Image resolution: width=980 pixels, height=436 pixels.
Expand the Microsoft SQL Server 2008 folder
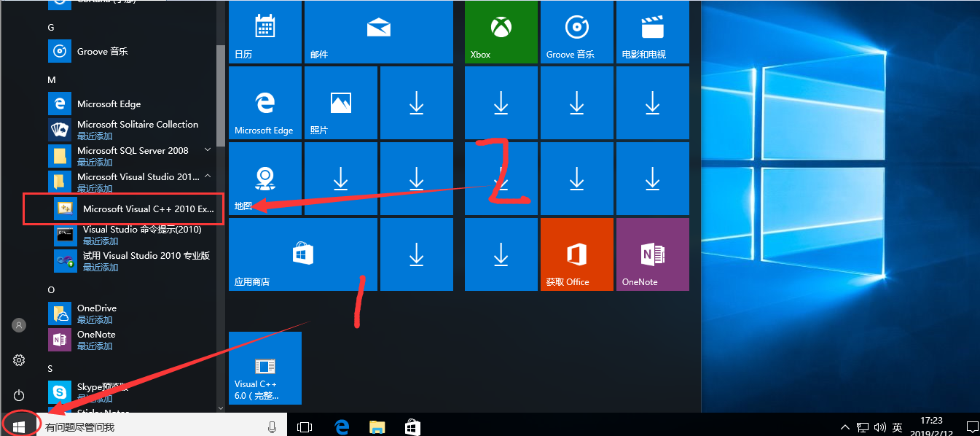coord(208,150)
